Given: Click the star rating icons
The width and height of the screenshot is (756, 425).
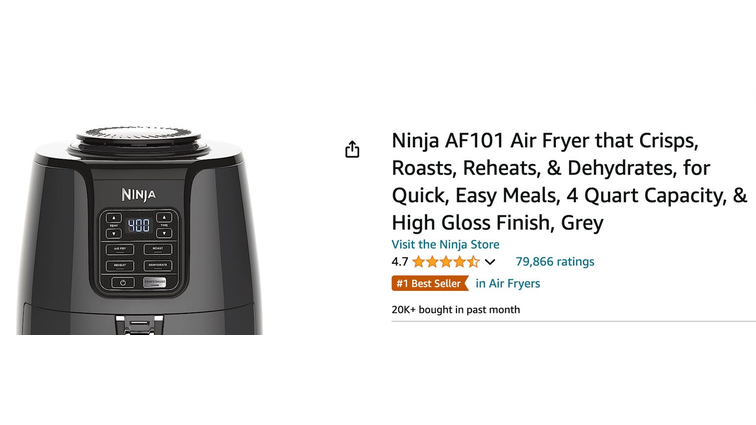Looking at the screenshot, I should coord(446,261).
